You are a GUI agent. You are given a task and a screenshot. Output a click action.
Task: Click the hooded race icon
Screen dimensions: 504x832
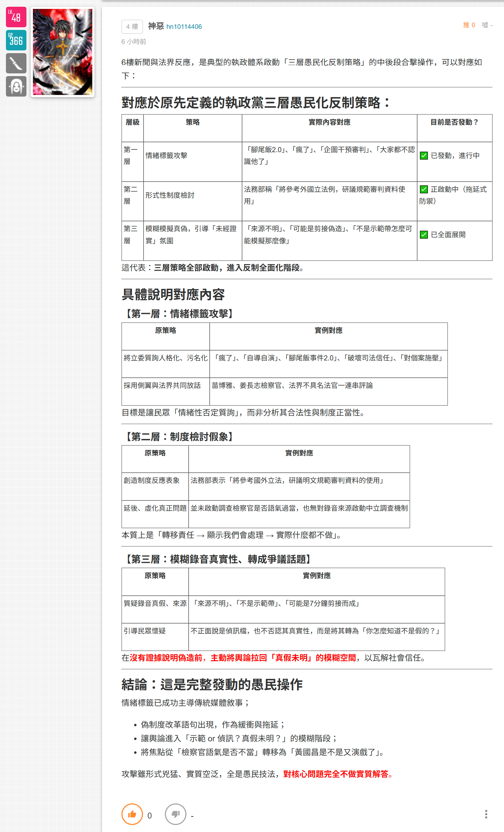pos(16,86)
